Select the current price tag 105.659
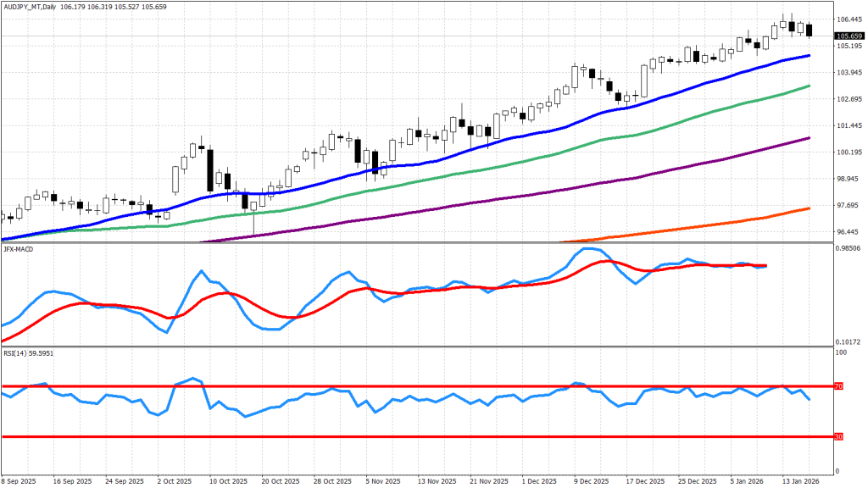The image size is (868, 488). (849, 36)
